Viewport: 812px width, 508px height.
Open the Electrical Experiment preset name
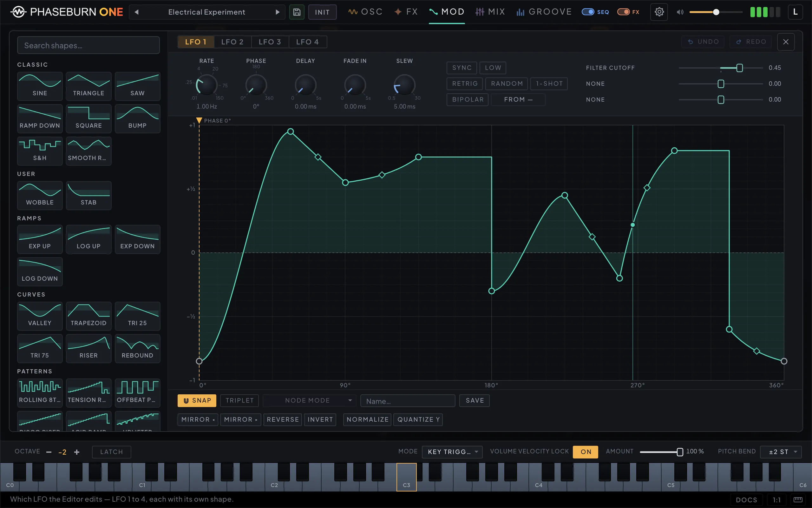(x=207, y=12)
